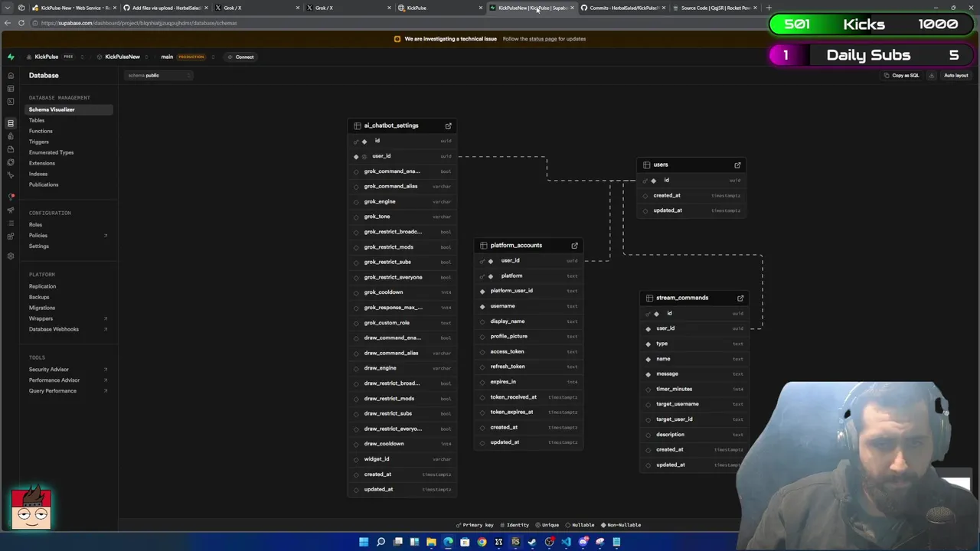Open Extensions in database sidebar
The image size is (980, 551).
coord(42,163)
